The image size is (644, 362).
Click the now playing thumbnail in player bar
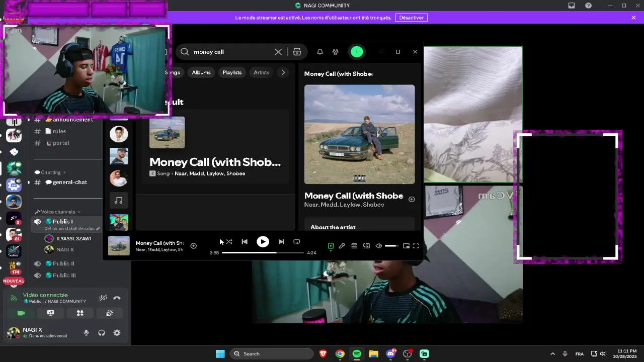(119, 246)
